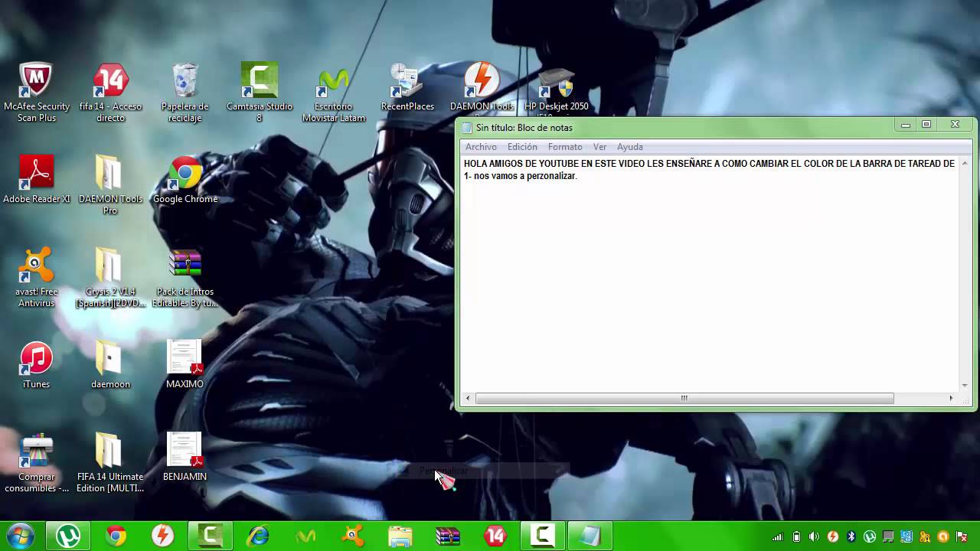The height and width of the screenshot is (551, 980).
Task: Click the Notepad title bar icon
Action: 467,128
